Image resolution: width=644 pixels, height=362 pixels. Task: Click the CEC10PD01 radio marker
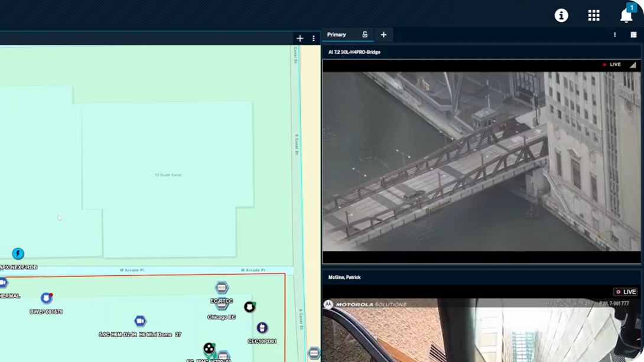pyautogui.click(x=262, y=328)
